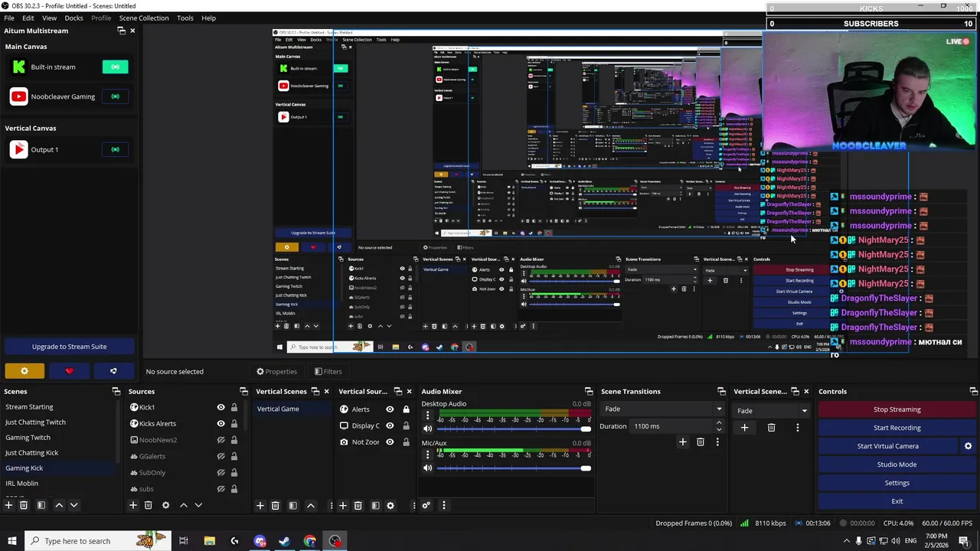
Task: Show the GGalerts source
Action: click(x=220, y=456)
